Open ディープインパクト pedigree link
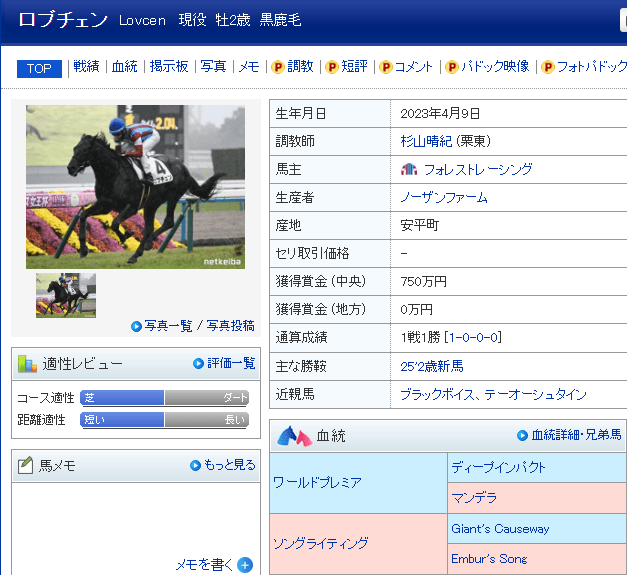627x575 pixels. pyautogui.click(x=498, y=467)
